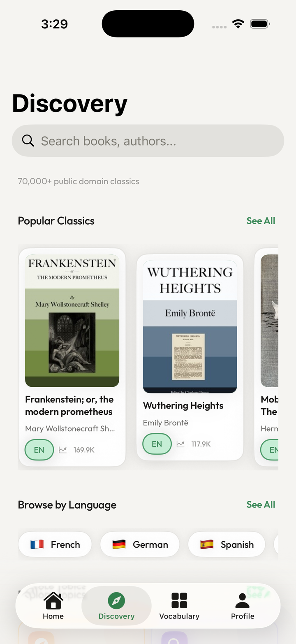Click the Spanish flag icon
296x644 pixels.
click(x=207, y=544)
